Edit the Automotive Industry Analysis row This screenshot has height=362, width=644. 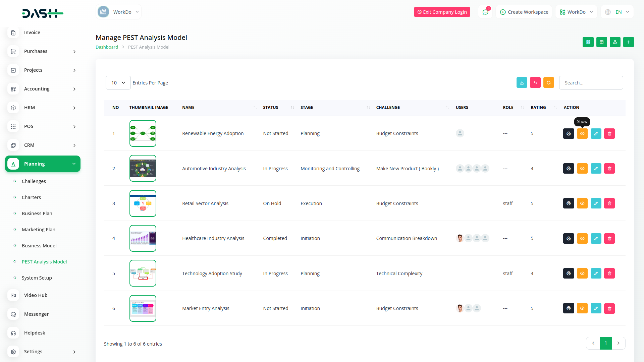coord(596,168)
